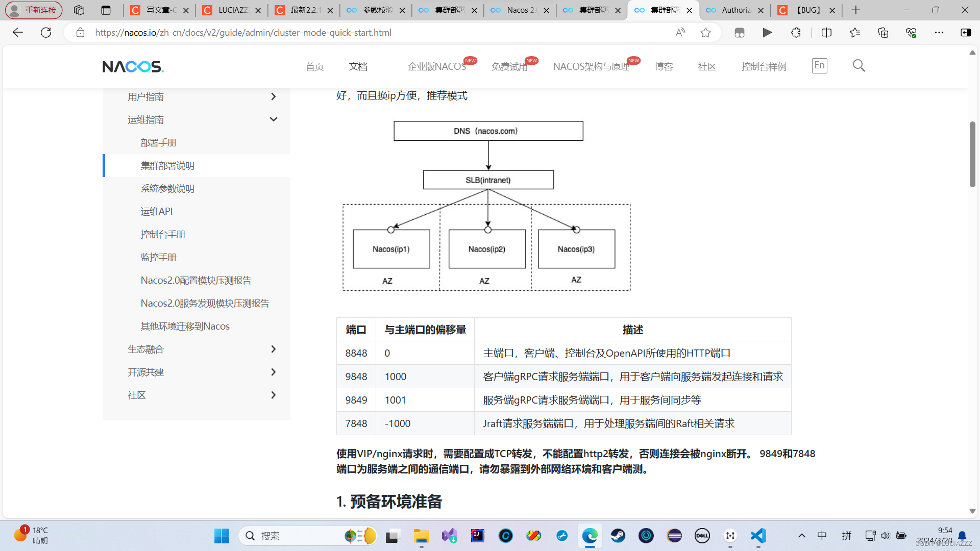Switch to Authoriz browser tab
This screenshot has width=980, height=551.
735,10
